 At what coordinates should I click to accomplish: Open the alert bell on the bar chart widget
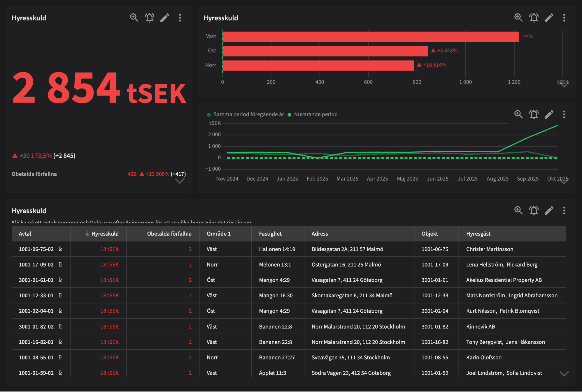pyautogui.click(x=534, y=18)
